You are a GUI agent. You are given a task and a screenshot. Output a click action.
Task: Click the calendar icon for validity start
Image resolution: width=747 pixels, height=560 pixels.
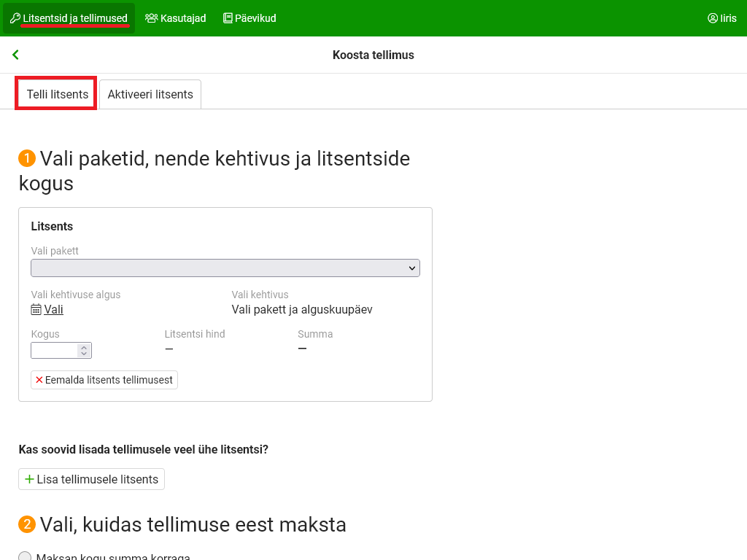[36, 309]
